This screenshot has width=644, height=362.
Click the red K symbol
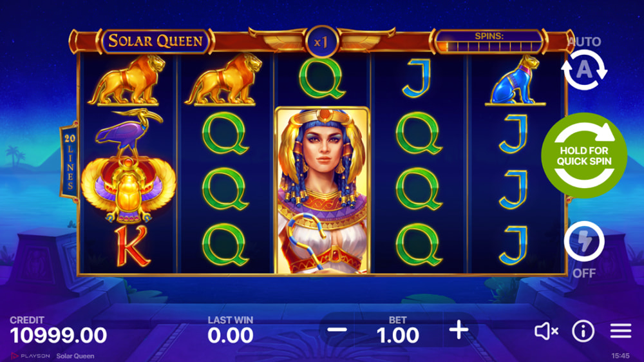point(131,245)
